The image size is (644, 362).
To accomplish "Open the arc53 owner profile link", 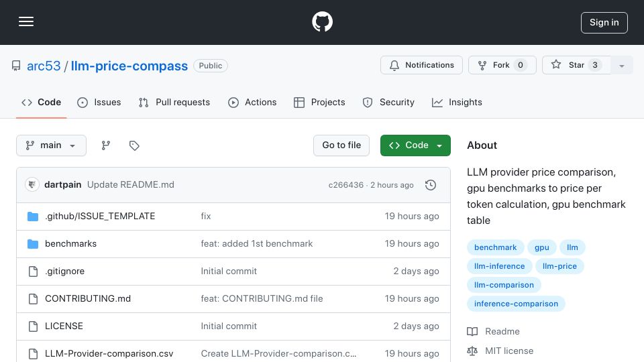I will (x=44, y=66).
